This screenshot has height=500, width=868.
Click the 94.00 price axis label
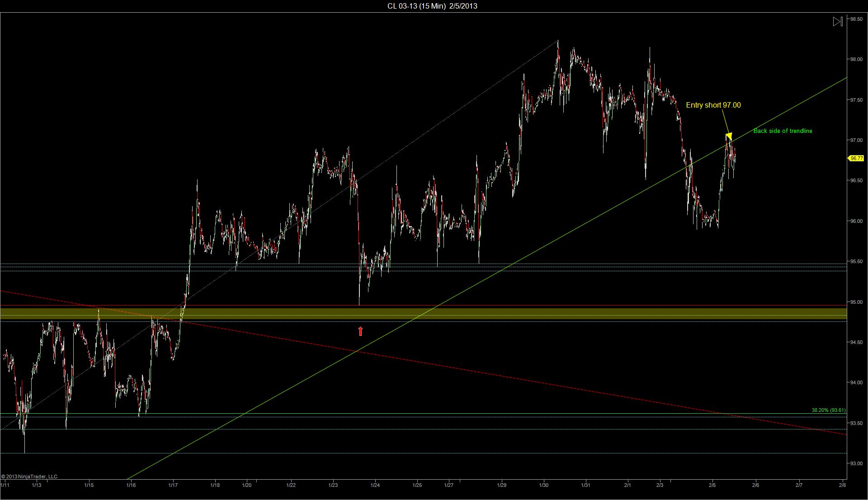tap(856, 382)
